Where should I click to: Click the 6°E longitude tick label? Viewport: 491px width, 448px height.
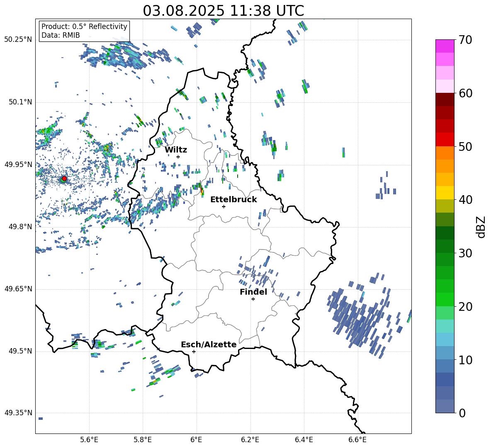click(x=196, y=440)
